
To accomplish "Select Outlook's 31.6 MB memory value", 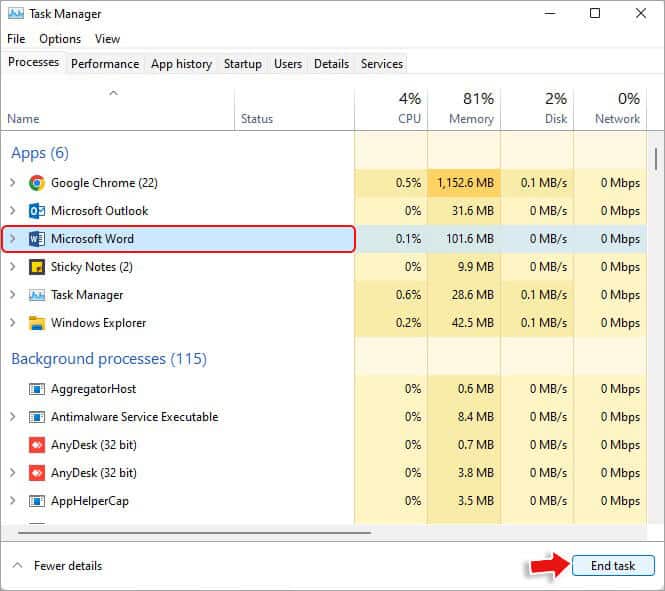I will pos(472,211).
